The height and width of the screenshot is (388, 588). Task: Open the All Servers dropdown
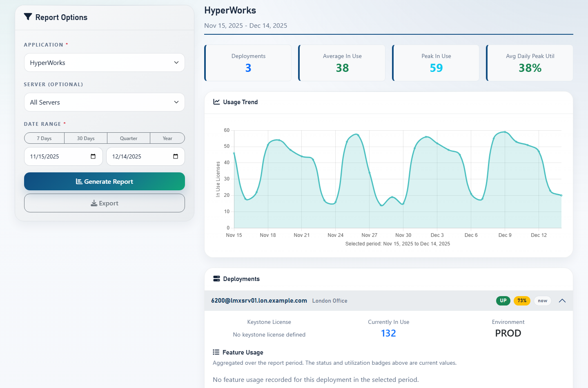coord(105,102)
